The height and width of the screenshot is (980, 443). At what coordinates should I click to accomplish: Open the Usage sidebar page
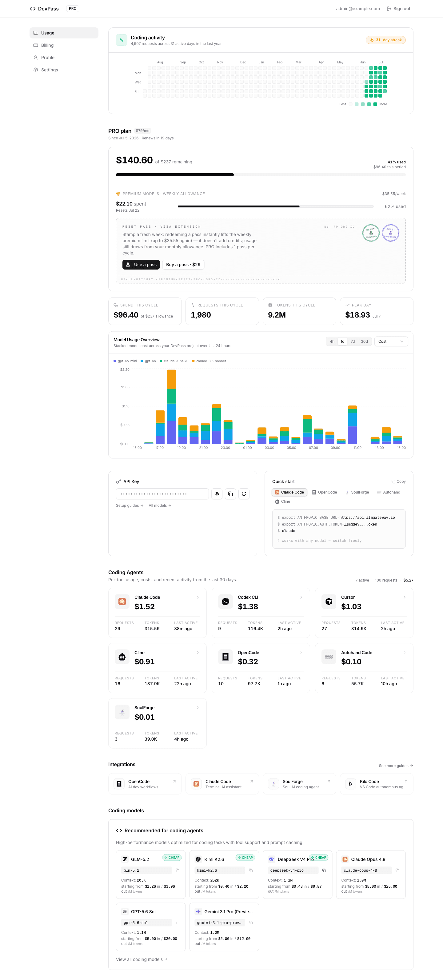coord(64,33)
